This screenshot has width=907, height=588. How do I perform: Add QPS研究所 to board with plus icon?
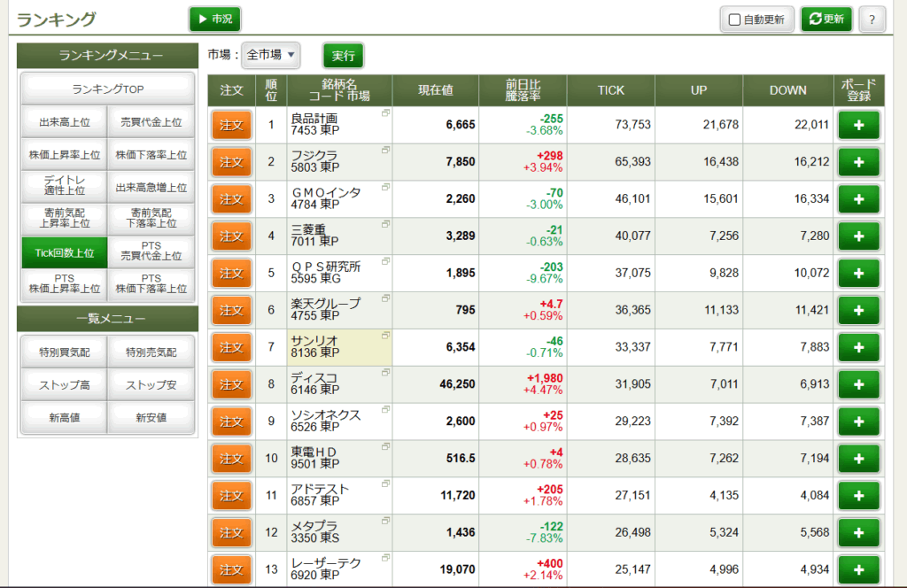[858, 273]
